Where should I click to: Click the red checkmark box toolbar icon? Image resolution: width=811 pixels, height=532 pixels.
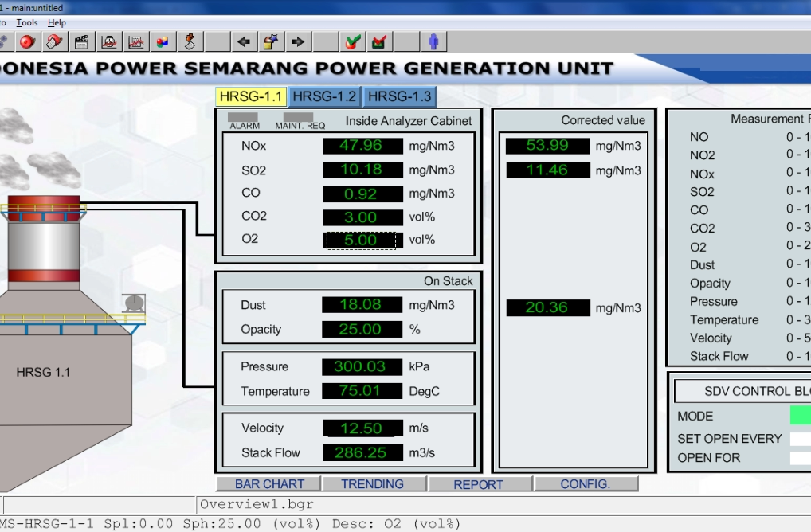click(379, 41)
